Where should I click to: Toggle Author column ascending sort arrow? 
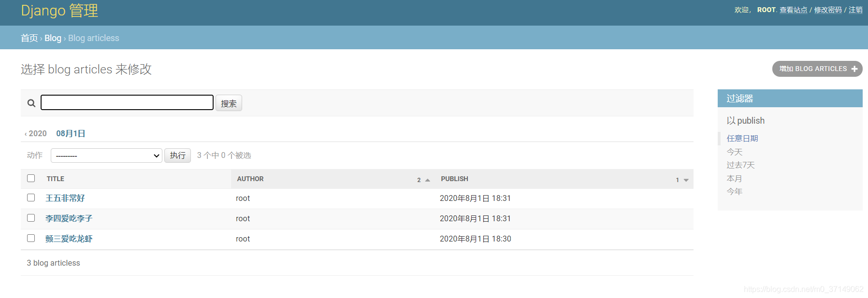(x=427, y=180)
